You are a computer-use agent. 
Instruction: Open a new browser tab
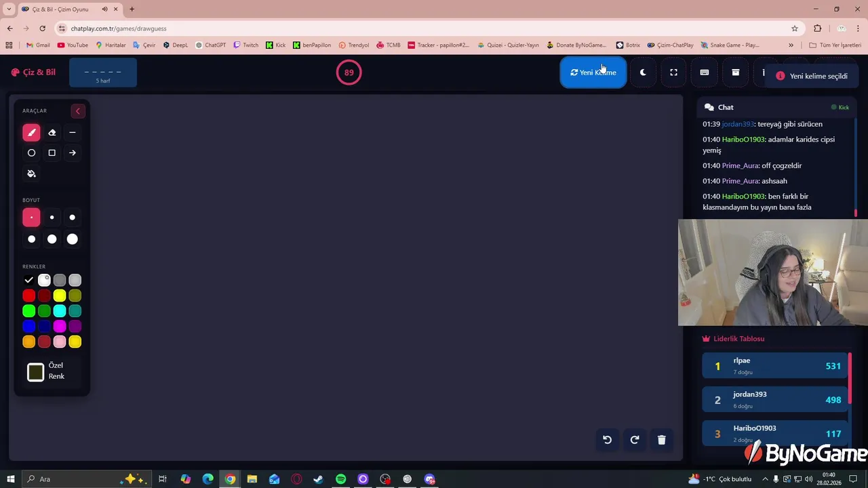point(132,9)
